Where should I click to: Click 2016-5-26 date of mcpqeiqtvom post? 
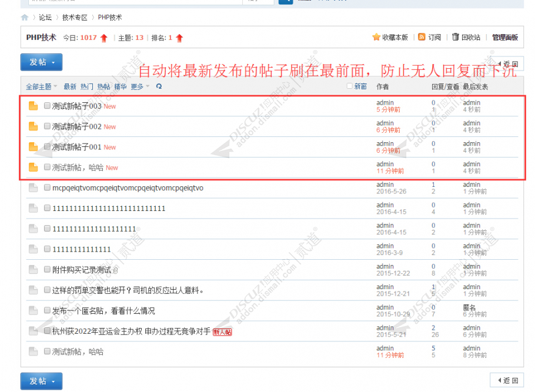click(x=392, y=192)
